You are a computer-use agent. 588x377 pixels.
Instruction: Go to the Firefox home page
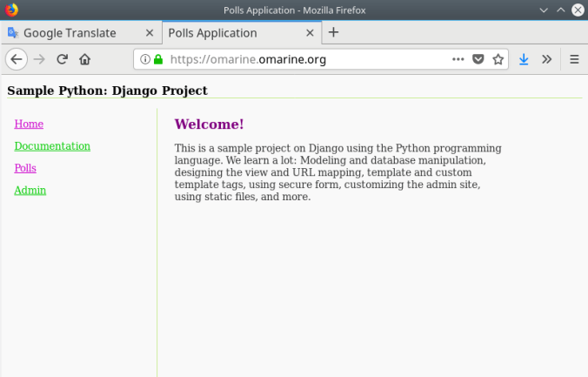pos(85,59)
